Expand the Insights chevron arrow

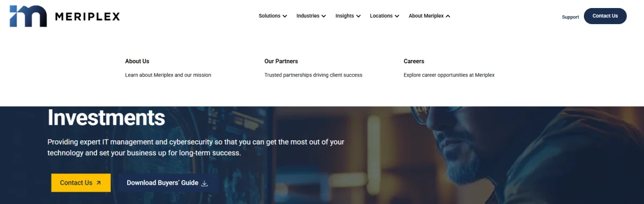[x=358, y=16]
